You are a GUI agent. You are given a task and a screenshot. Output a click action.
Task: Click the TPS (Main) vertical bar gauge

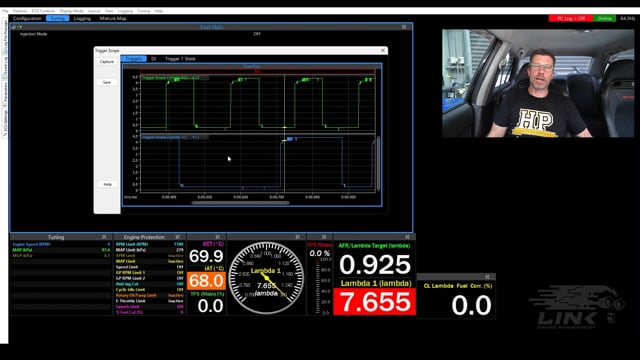[x=319, y=285]
